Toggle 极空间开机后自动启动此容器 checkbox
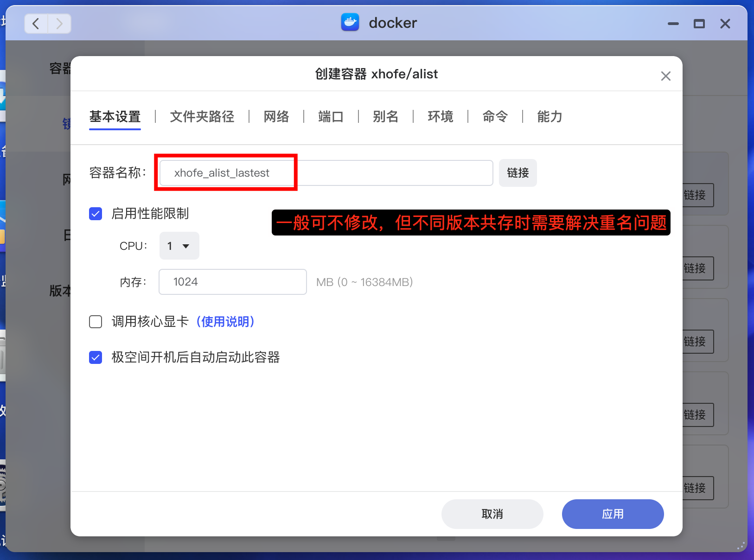Viewport: 754px width, 560px height. pyautogui.click(x=96, y=357)
